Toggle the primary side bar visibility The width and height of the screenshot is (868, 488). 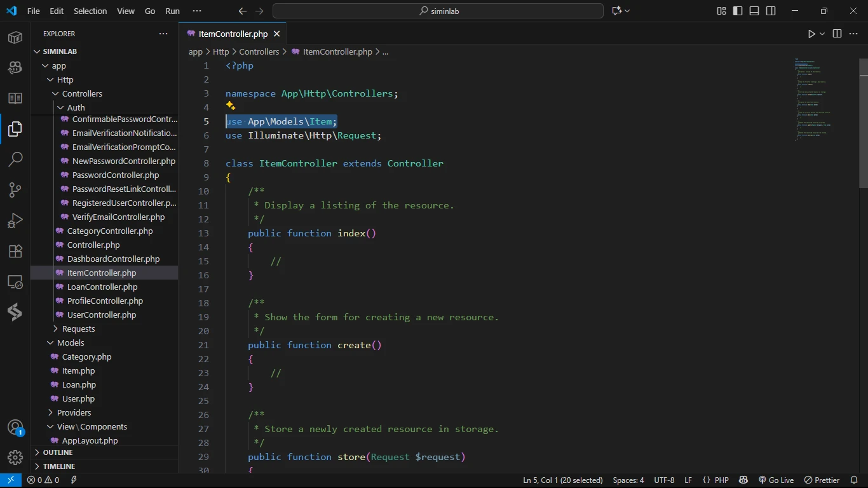738,11
